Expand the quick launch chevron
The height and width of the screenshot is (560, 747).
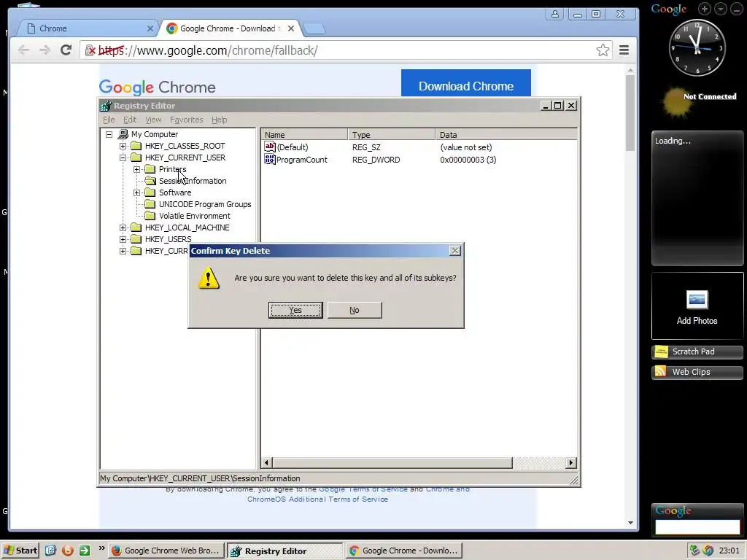101,548
